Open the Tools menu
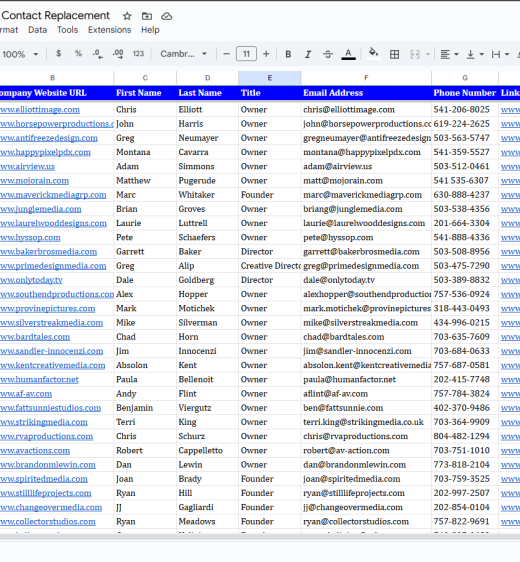520x562 pixels. (67, 30)
